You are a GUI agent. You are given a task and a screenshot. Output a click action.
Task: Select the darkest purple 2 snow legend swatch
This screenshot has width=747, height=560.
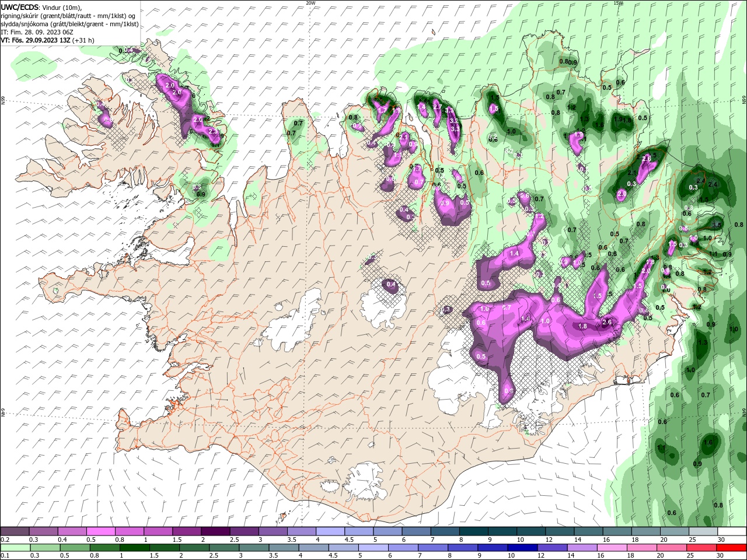pos(215,531)
